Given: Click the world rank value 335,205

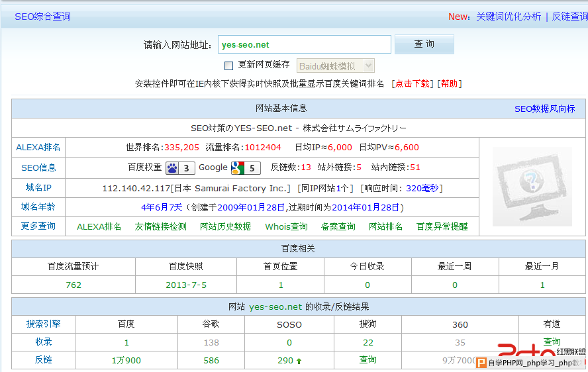Looking at the screenshot, I should 181,148.
